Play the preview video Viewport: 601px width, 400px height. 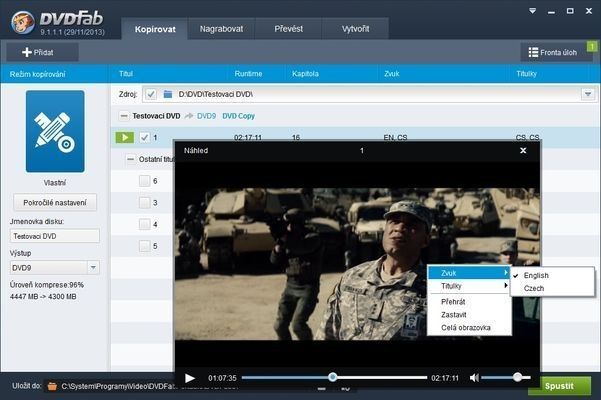coord(189,378)
